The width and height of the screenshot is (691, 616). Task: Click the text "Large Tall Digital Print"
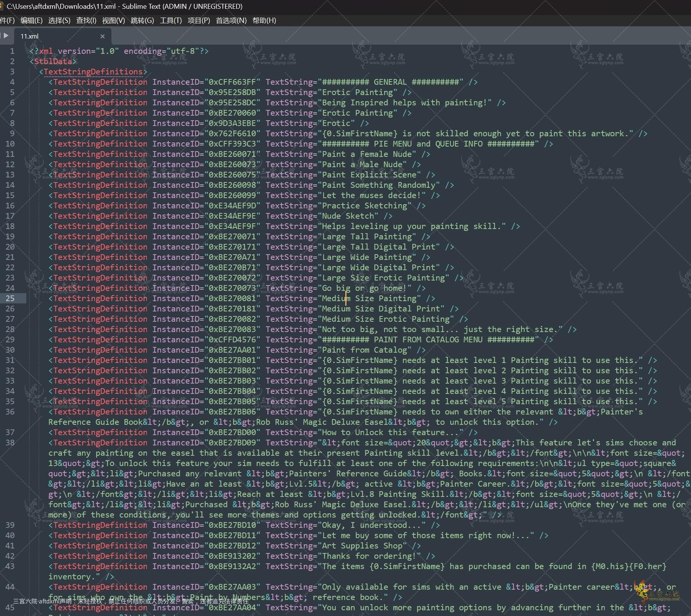(379, 247)
